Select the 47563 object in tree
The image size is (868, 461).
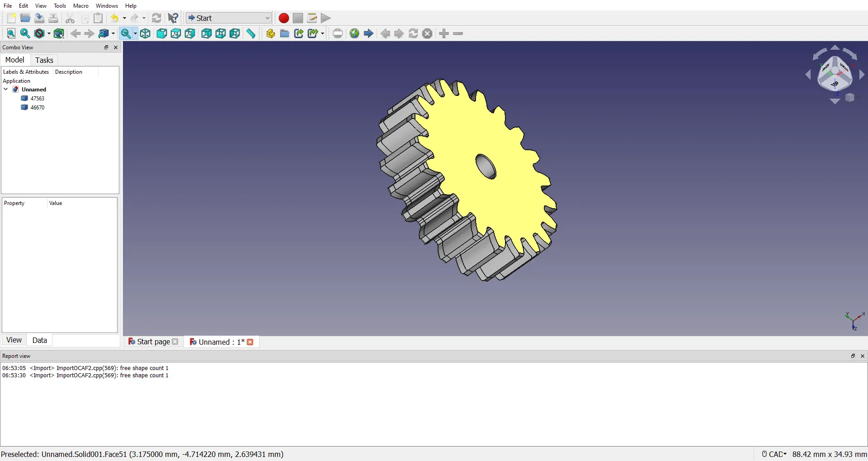click(x=37, y=99)
